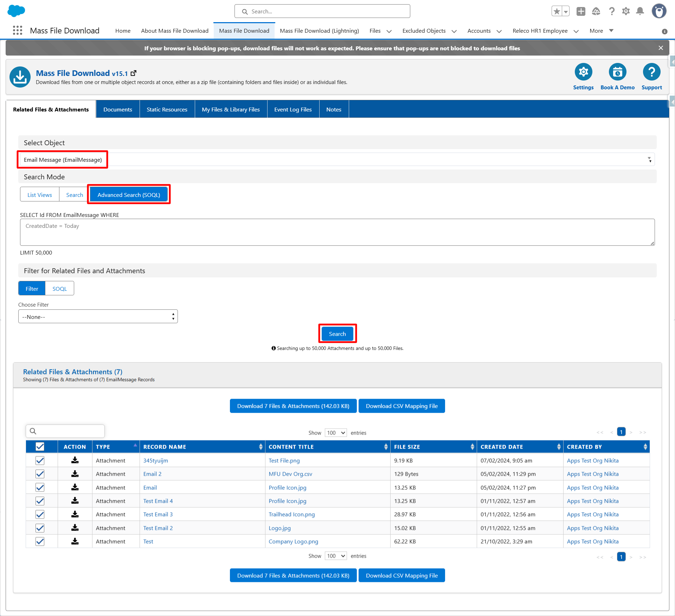Click the App Launcher grid icon

pyautogui.click(x=17, y=31)
